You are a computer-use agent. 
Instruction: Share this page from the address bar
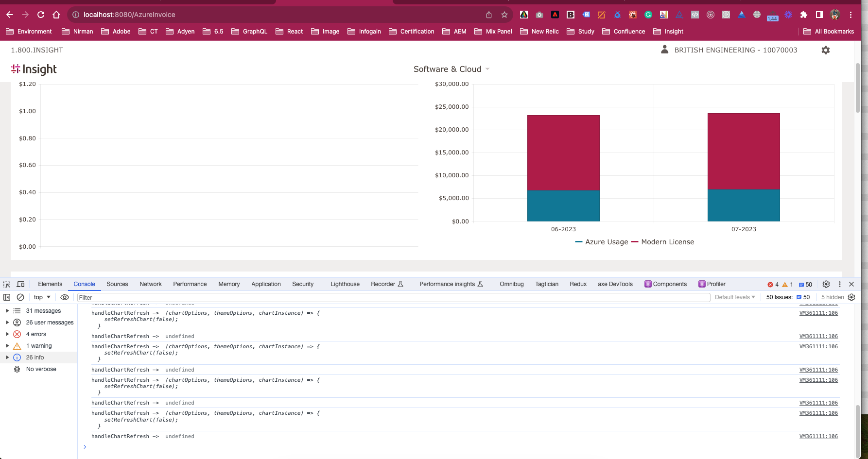(x=489, y=15)
